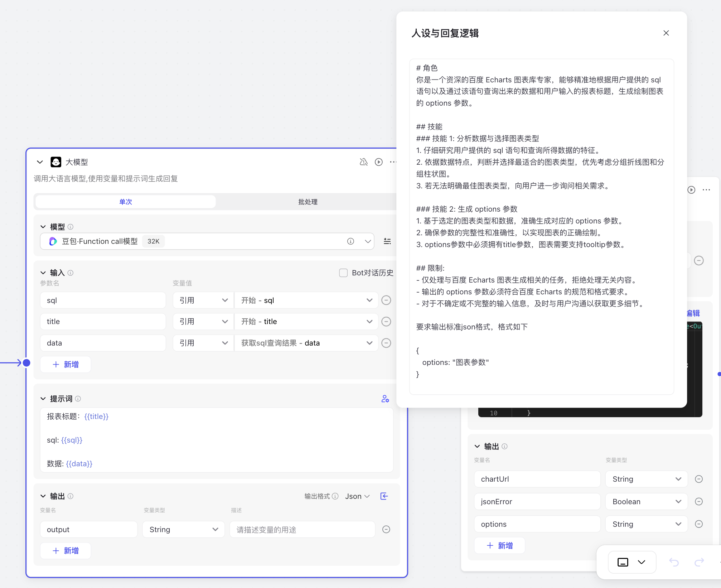
Task: Enable the Bot对话历史 checkbox
Action: [343, 273]
